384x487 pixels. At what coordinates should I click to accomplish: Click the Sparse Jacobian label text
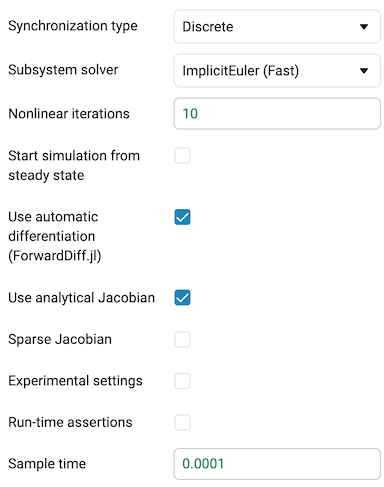tap(60, 339)
